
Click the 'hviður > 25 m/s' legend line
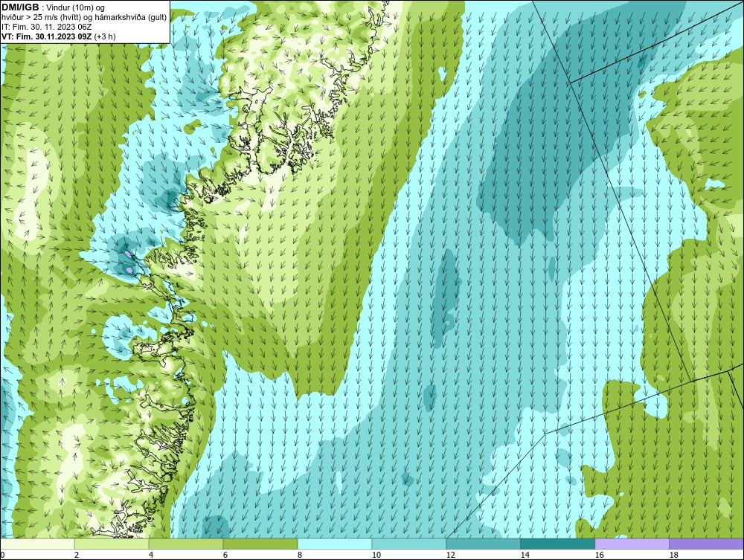[84, 18]
